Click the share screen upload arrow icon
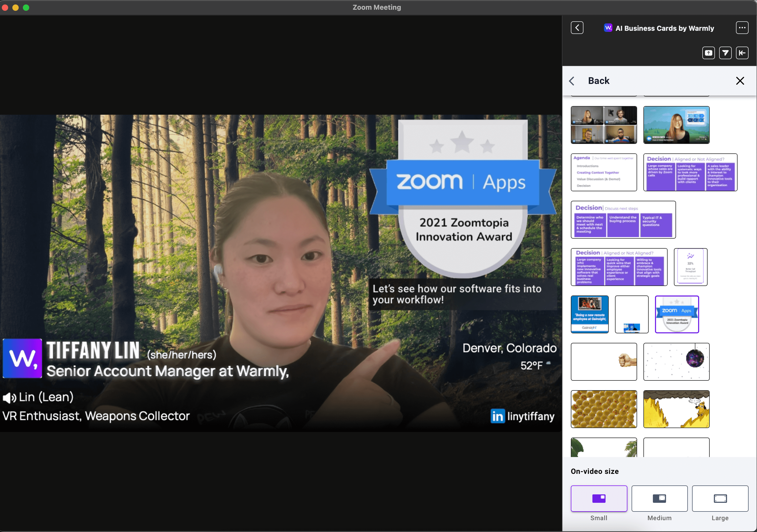Screen dimensions: 757x532 click(x=708, y=53)
